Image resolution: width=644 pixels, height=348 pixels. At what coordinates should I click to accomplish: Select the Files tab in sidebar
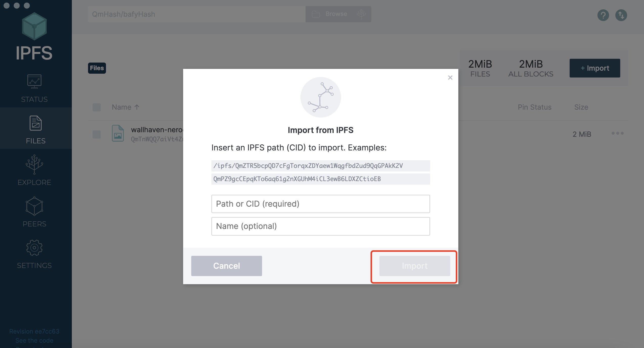point(36,128)
